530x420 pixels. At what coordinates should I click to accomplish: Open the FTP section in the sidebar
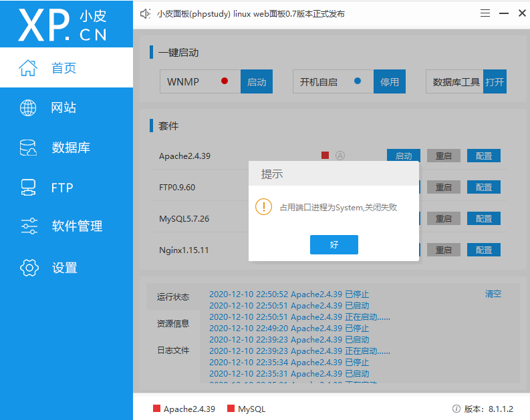pyautogui.click(x=66, y=188)
